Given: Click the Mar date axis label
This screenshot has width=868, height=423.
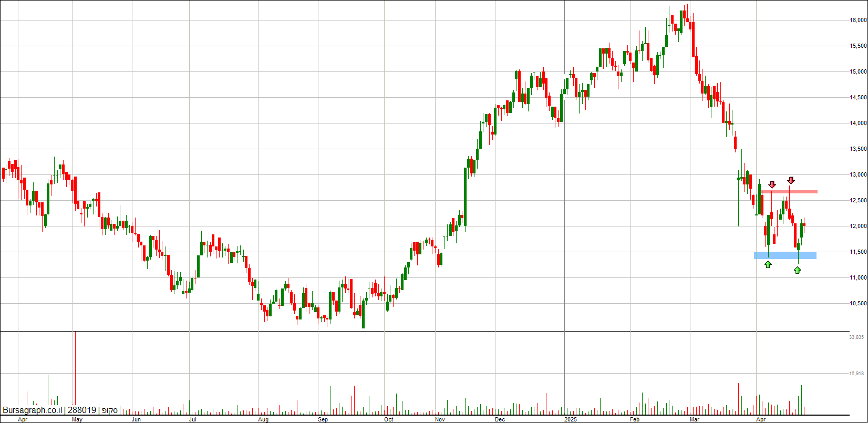Looking at the screenshot, I should [695, 420].
